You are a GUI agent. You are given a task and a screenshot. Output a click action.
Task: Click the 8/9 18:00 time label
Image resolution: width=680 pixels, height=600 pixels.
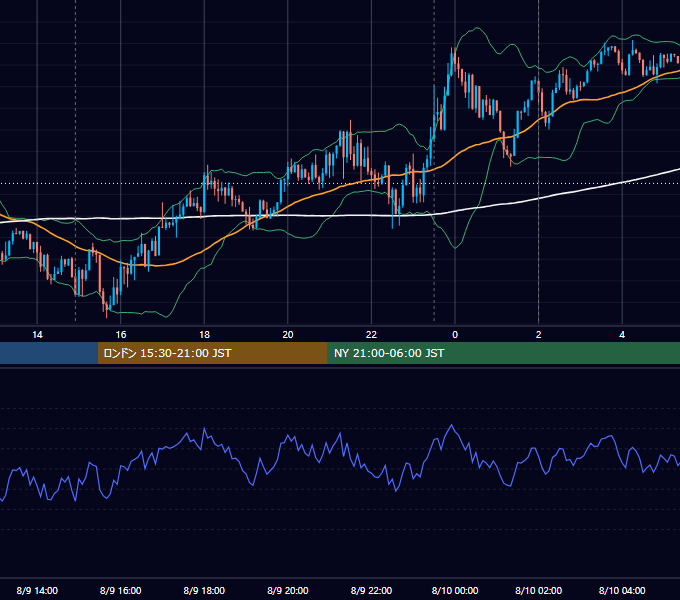204,590
